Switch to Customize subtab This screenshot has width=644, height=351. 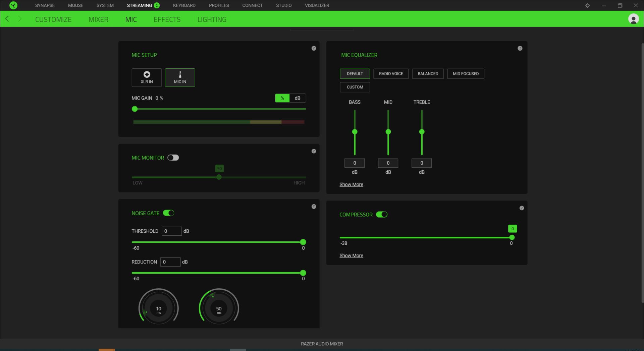click(53, 19)
